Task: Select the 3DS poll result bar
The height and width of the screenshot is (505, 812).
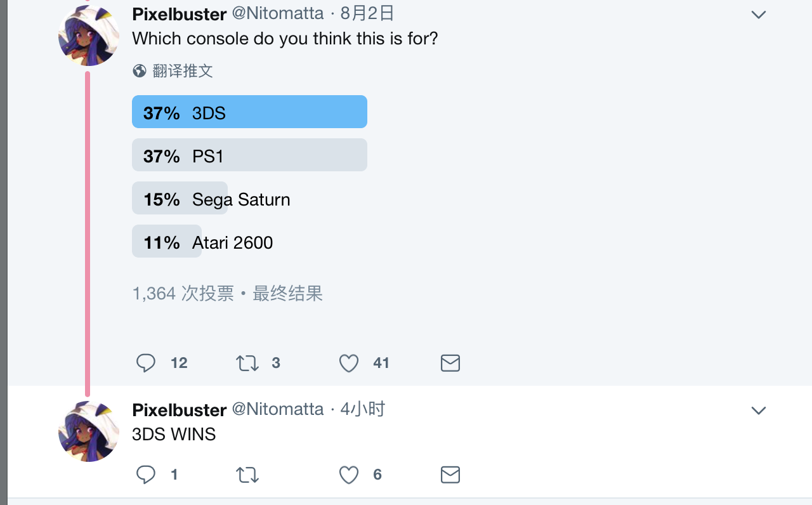Action: coord(249,112)
